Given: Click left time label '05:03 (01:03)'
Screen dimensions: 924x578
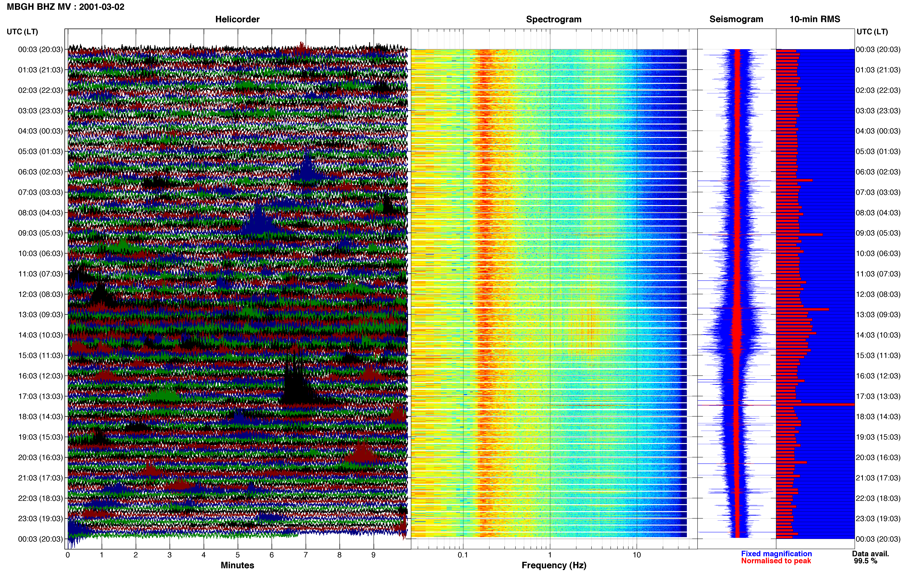Looking at the screenshot, I should (40, 151).
